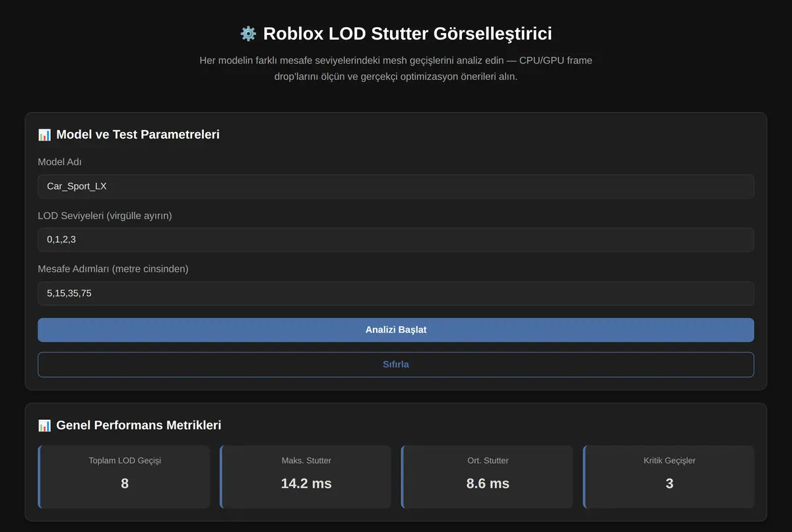Select the Maks. Stutter 14.2 ms card
The width and height of the screenshot is (792, 532).
(x=306, y=477)
